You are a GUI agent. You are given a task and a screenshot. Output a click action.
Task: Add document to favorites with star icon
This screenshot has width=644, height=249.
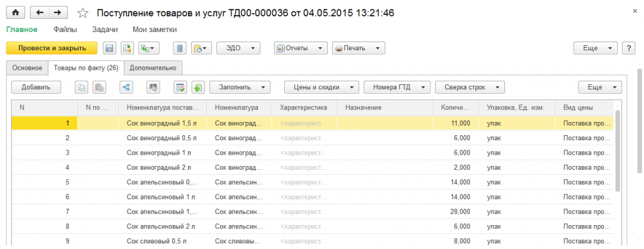pos(83,13)
